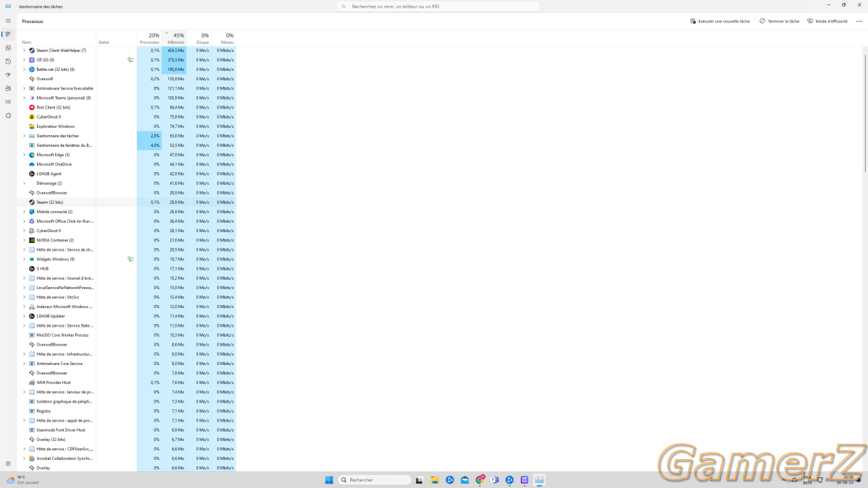Open the startup apps sidebar icon
This screenshot has width=868, height=488.
pos(8,74)
